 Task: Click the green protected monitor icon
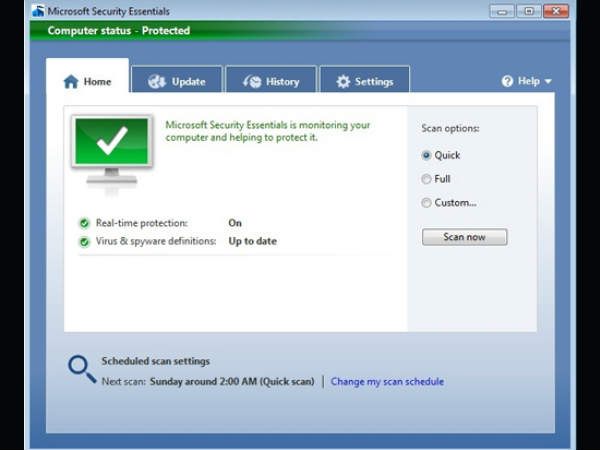click(x=112, y=150)
